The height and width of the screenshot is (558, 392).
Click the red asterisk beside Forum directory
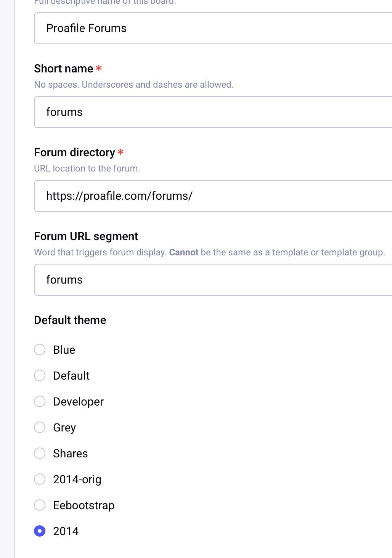click(120, 152)
